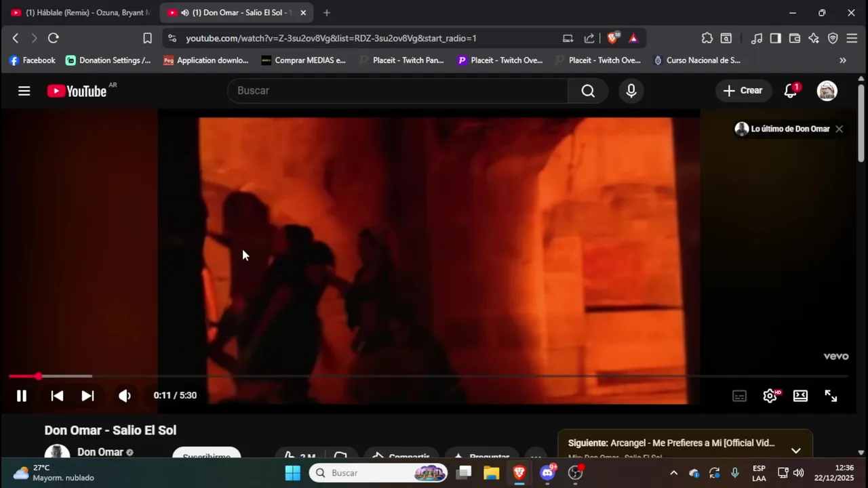
Task: Open the extensions puzzle icon
Action: pos(707,39)
